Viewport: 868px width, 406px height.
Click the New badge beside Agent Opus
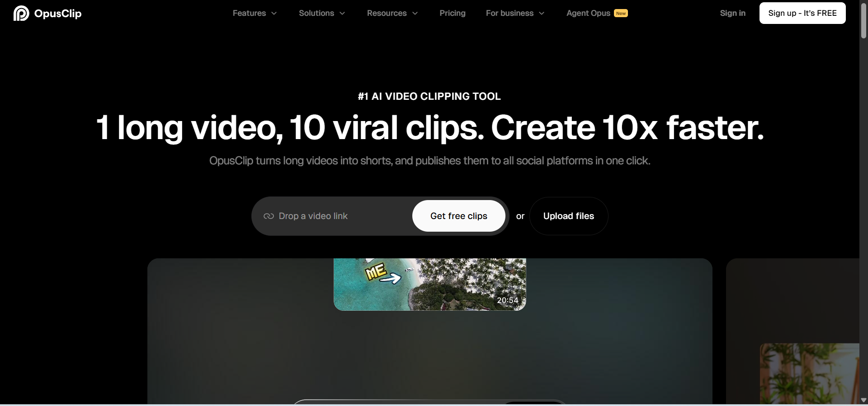[621, 13]
